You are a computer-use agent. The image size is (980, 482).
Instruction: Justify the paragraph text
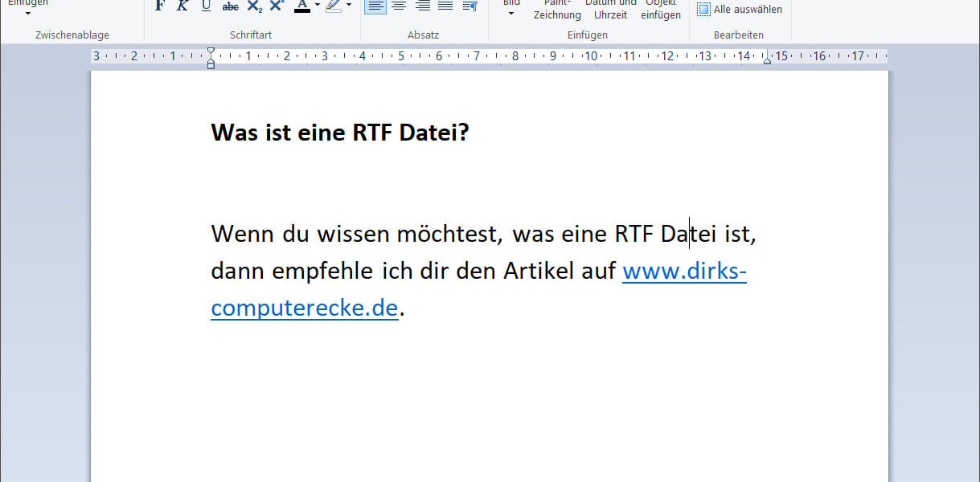pos(445,6)
